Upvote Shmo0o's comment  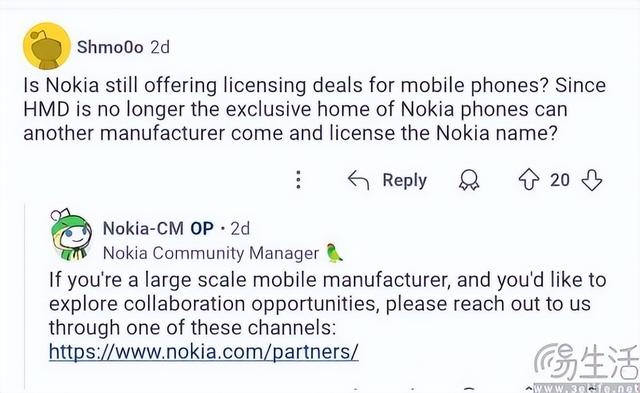click(x=529, y=180)
